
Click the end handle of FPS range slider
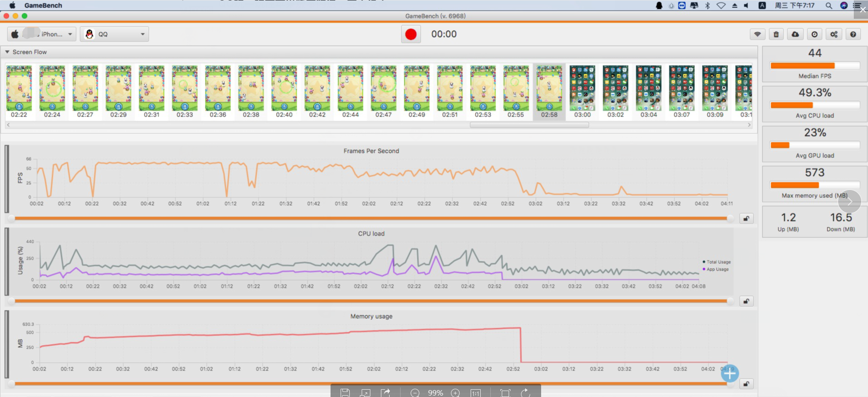coord(730,218)
